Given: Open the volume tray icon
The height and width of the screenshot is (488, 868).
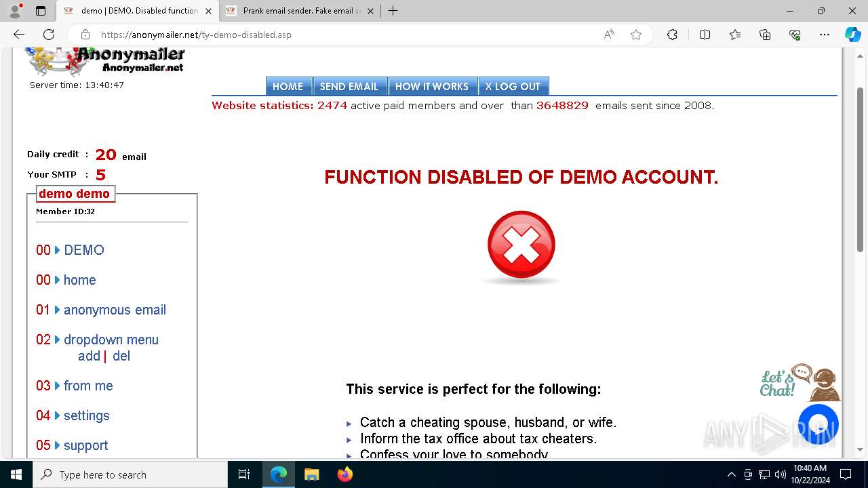Looking at the screenshot, I should [780, 474].
